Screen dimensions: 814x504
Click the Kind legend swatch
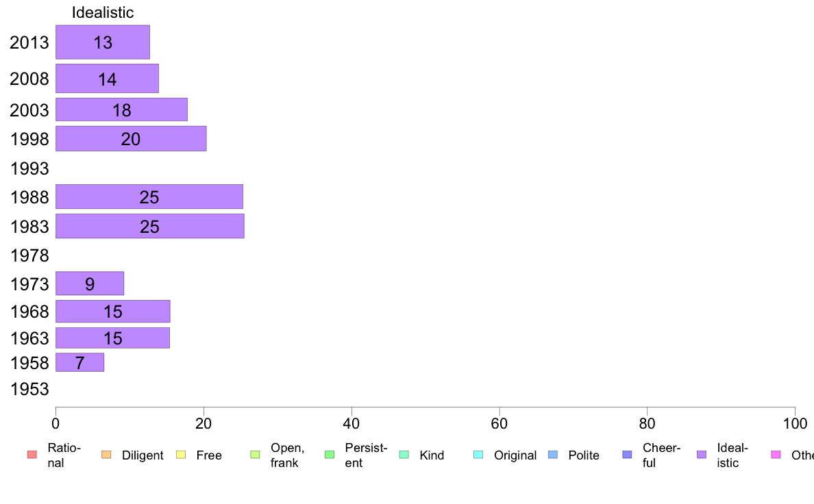pyautogui.click(x=404, y=455)
